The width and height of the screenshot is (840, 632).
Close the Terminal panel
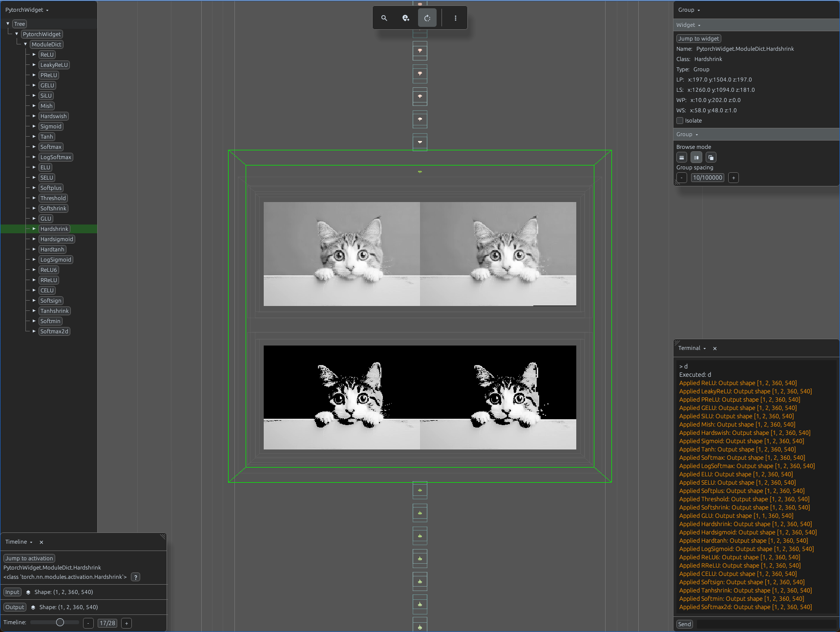(x=715, y=348)
